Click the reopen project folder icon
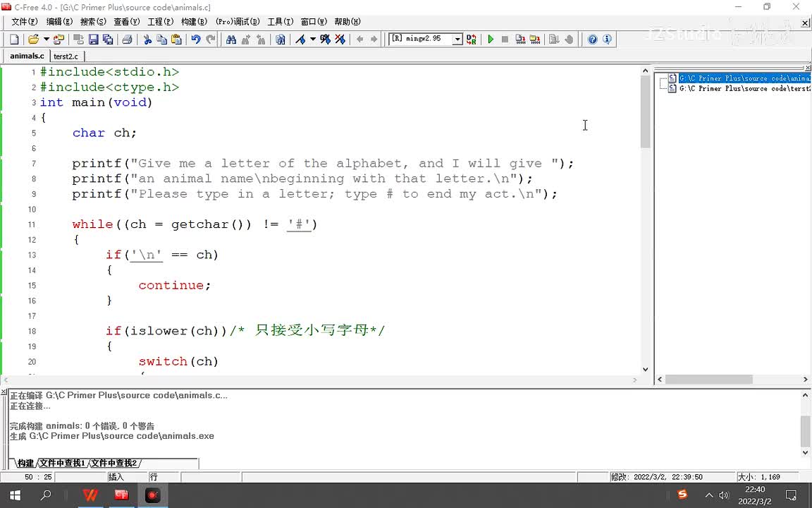 [x=59, y=40]
